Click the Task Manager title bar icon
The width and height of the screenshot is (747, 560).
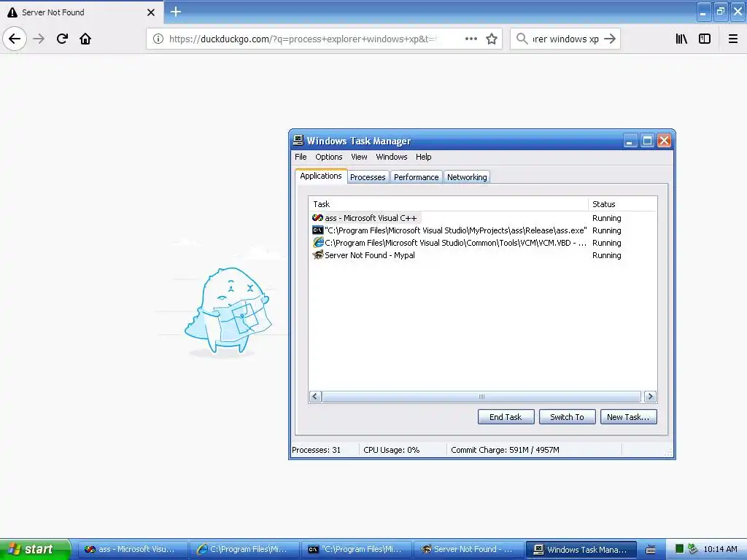coord(298,141)
